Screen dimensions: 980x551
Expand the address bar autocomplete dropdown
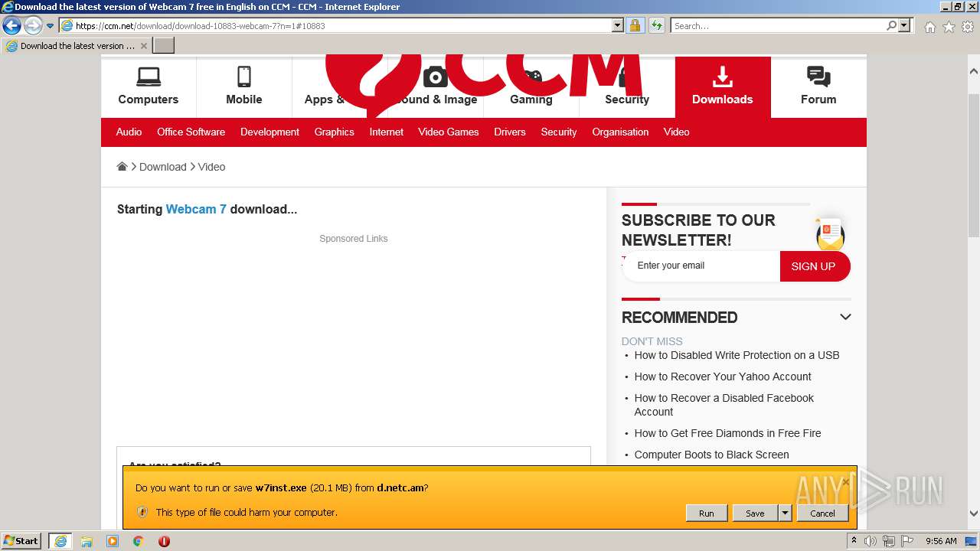618,26
